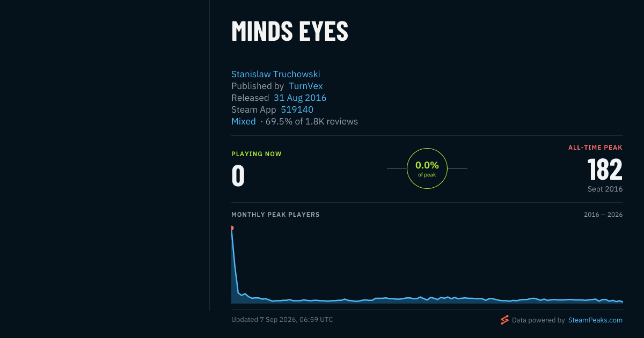
Task: Click the 69.5% of 1.8K reviews text
Action: (312, 121)
